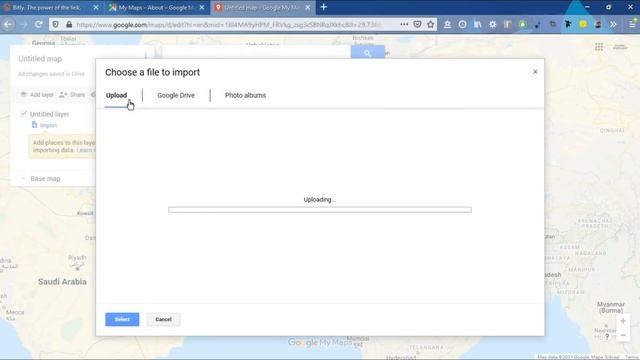Viewport: 640px width, 360px height.
Task: Toggle the Untitled layer checkbox
Action: [24, 114]
